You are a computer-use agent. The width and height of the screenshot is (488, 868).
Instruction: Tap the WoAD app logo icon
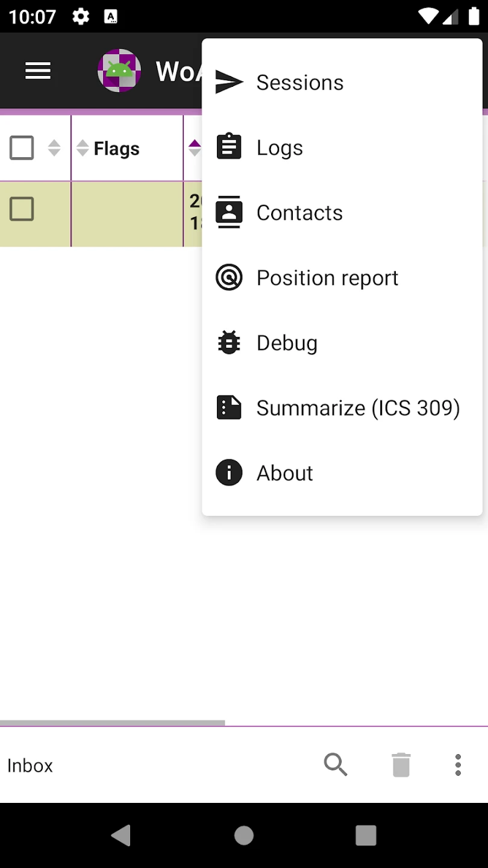pyautogui.click(x=119, y=71)
